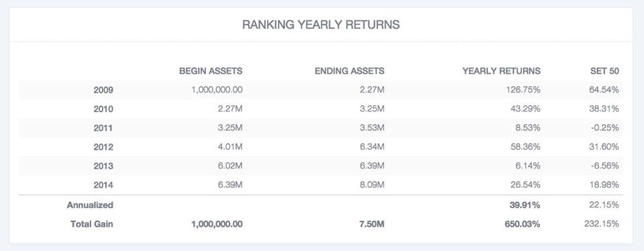Select the 39.91% annualized return
644x251 pixels.
pos(525,205)
